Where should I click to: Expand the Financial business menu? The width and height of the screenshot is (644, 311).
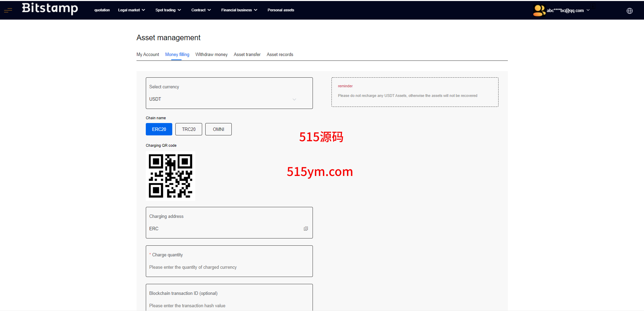(x=239, y=10)
